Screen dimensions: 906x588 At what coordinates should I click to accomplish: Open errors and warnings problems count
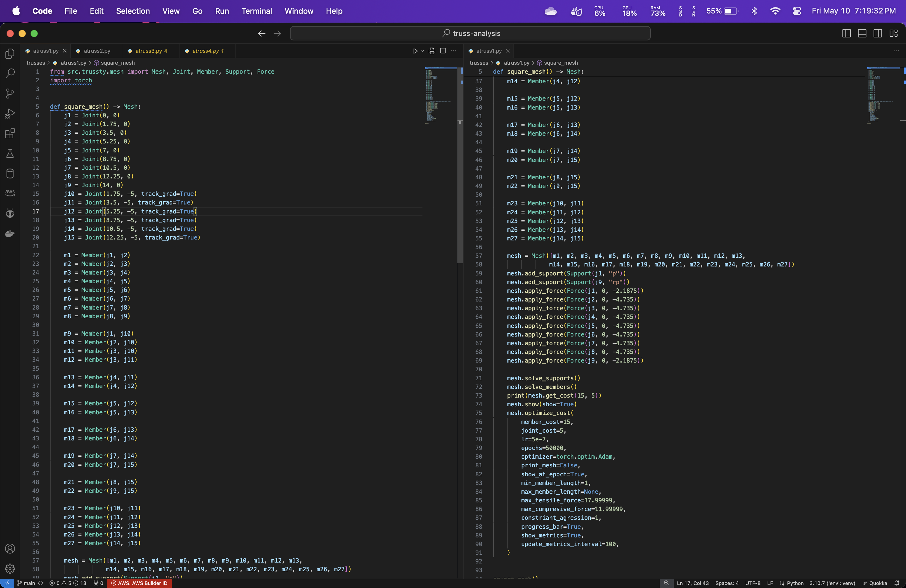click(x=68, y=583)
